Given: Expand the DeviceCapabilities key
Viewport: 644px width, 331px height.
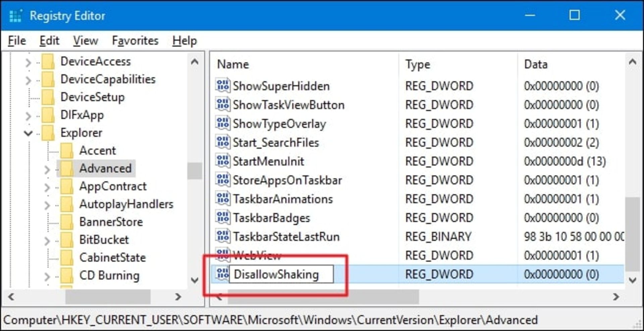Looking at the screenshot, I should click(28, 80).
